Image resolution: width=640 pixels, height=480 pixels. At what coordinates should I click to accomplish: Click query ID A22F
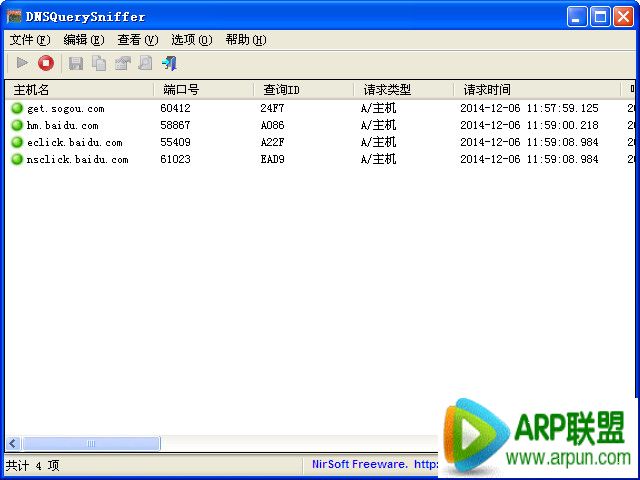[x=272, y=142]
